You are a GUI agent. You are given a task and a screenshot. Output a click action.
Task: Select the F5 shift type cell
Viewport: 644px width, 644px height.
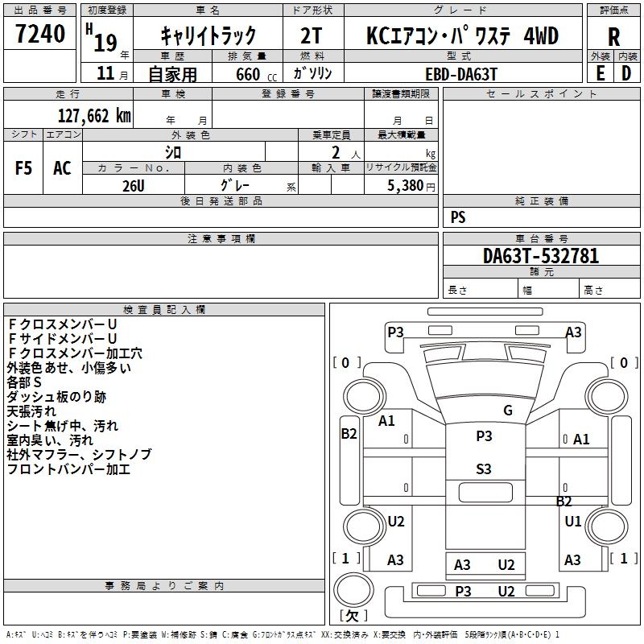pyautogui.click(x=24, y=168)
